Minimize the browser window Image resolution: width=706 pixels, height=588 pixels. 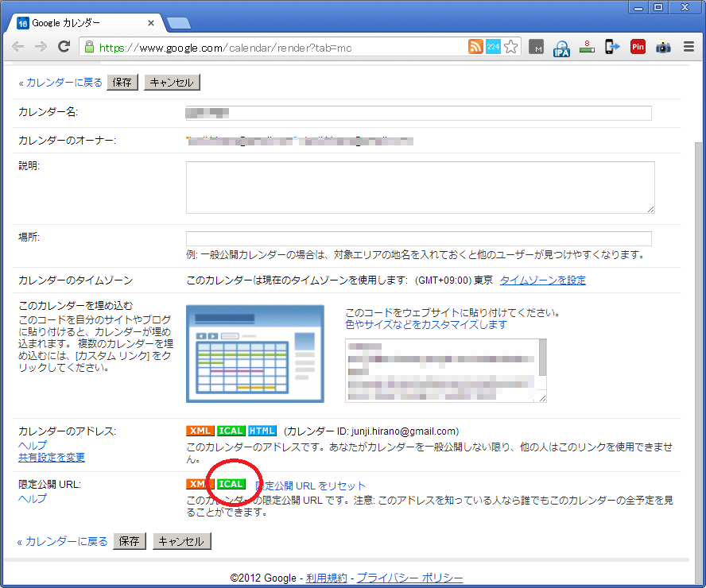pyautogui.click(x=638, y=8)
